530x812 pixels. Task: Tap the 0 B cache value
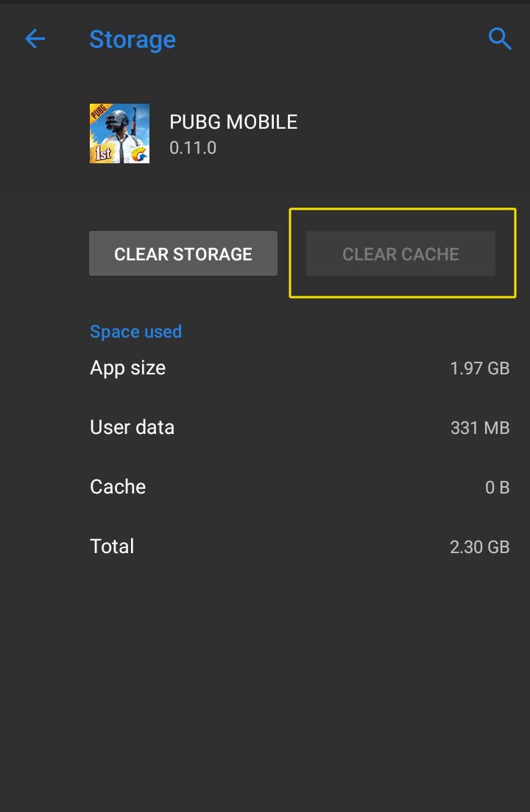click(497, 488)
